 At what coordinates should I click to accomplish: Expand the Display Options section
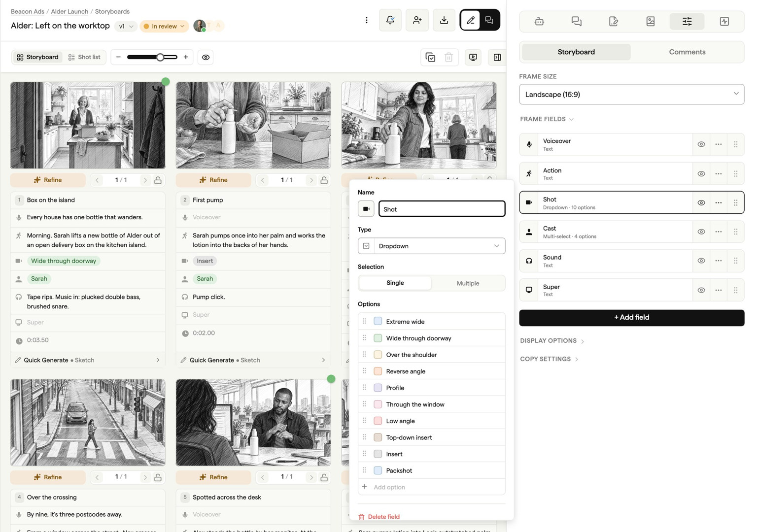coord(552,341)
